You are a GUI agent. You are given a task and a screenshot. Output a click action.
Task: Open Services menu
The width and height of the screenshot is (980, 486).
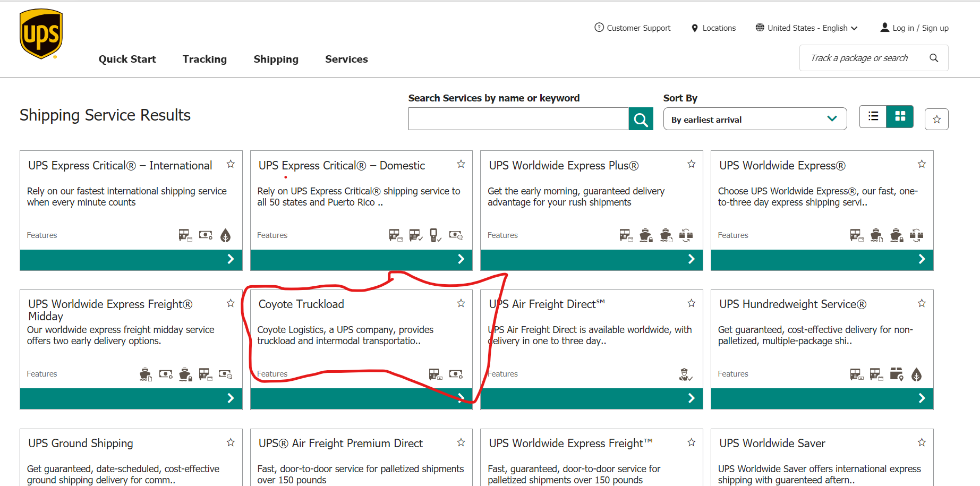pos(346,59)
